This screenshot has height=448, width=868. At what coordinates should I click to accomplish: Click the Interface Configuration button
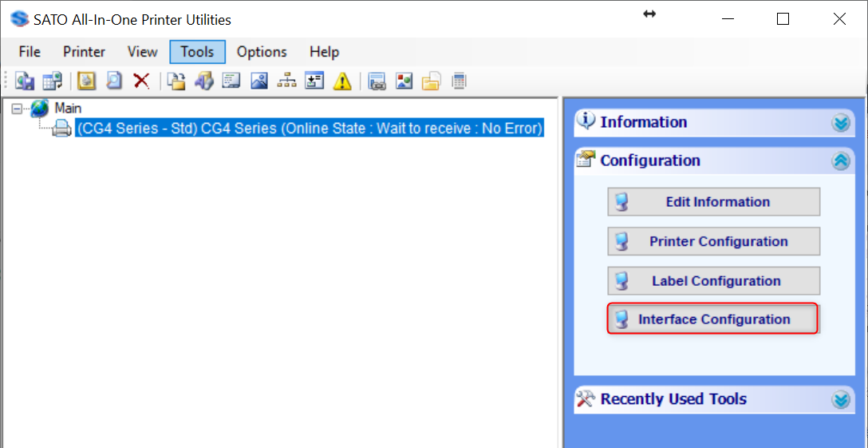713,319
